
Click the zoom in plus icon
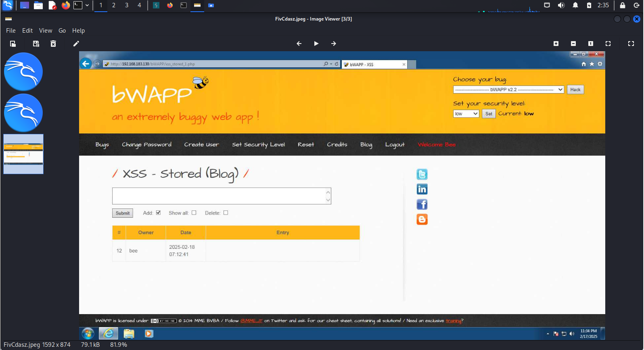[x=556, y=44]
